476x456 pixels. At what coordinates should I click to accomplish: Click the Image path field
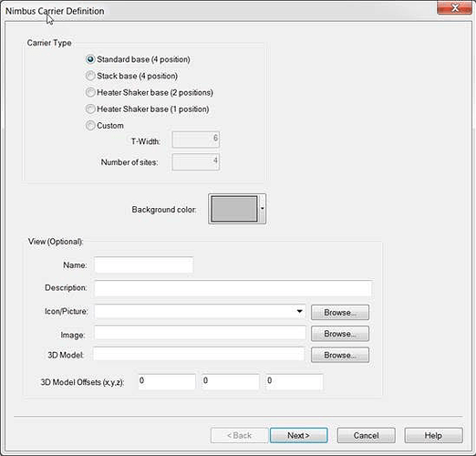point(200,333)
